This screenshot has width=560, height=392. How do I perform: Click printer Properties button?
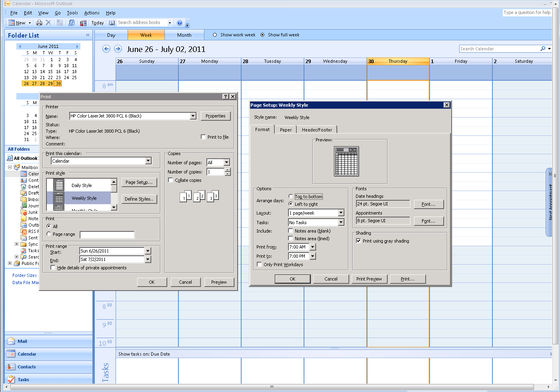[216, 116]
